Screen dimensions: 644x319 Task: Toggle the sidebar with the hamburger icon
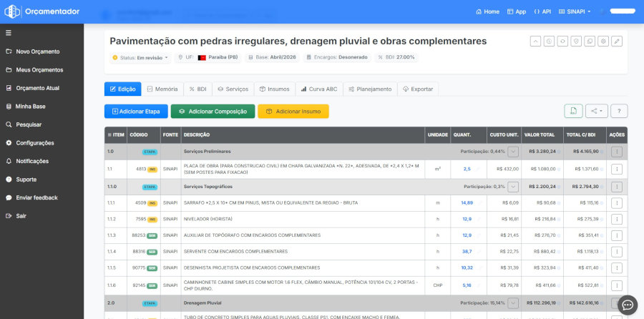point(9,33)
